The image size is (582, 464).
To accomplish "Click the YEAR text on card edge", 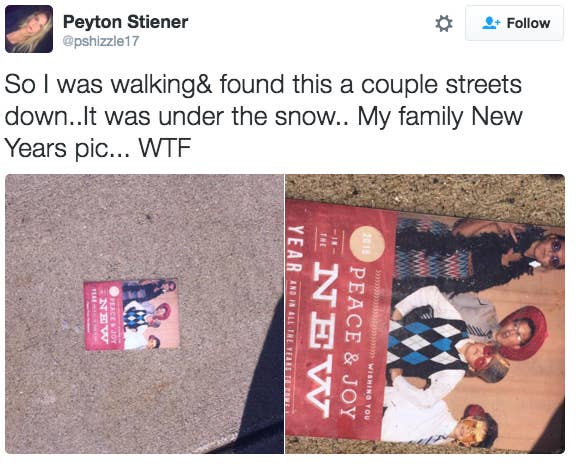I will coord(296,248).
